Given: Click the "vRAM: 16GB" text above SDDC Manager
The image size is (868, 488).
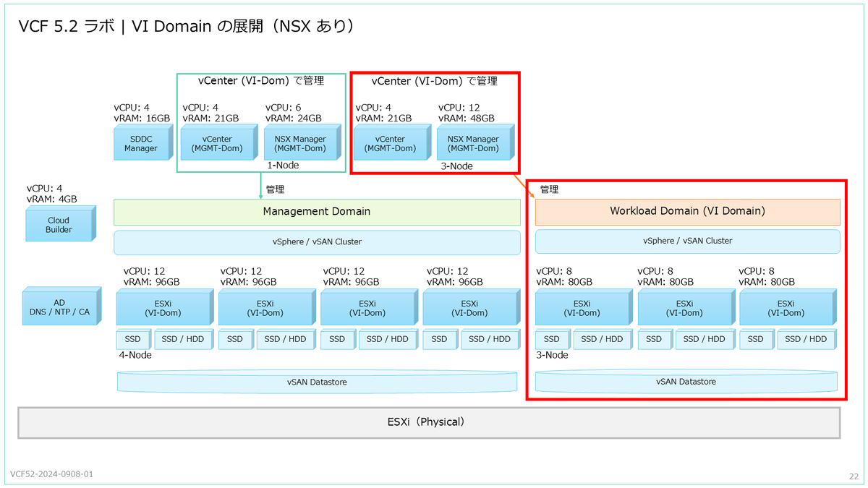Looking at the screenshot, I should coord(142,118).
